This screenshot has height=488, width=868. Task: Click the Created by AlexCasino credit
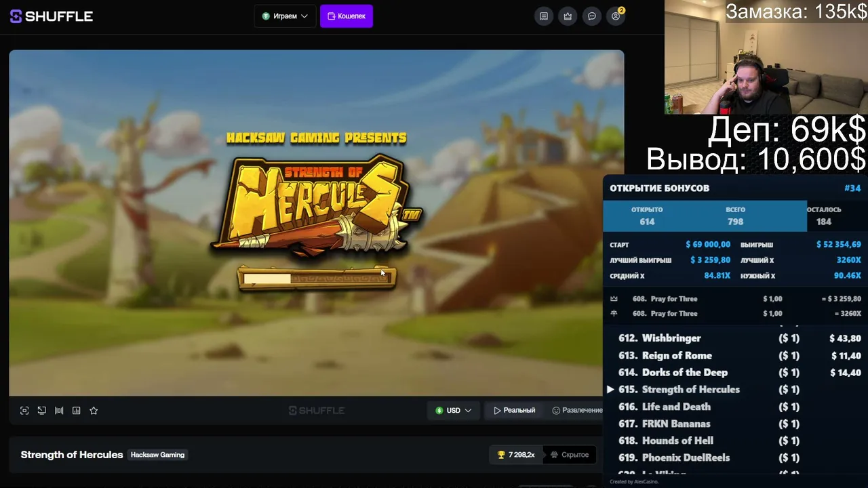click(634, 482)
